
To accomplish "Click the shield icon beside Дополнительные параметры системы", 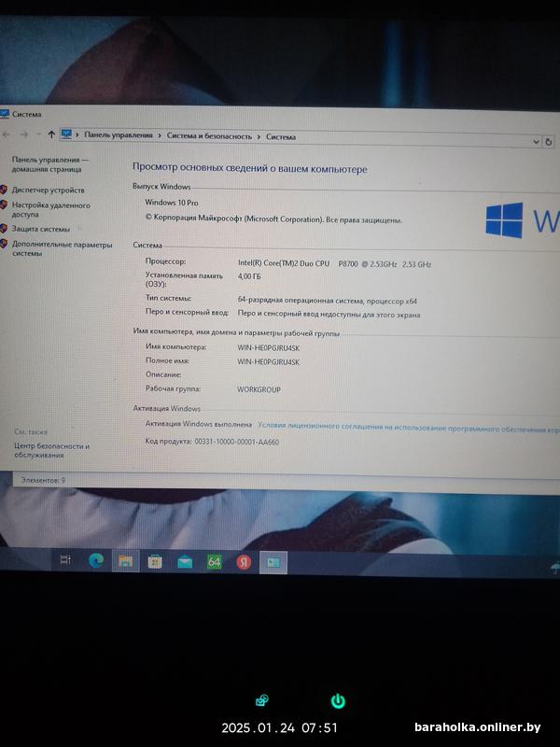I will (x=4, y=244).
